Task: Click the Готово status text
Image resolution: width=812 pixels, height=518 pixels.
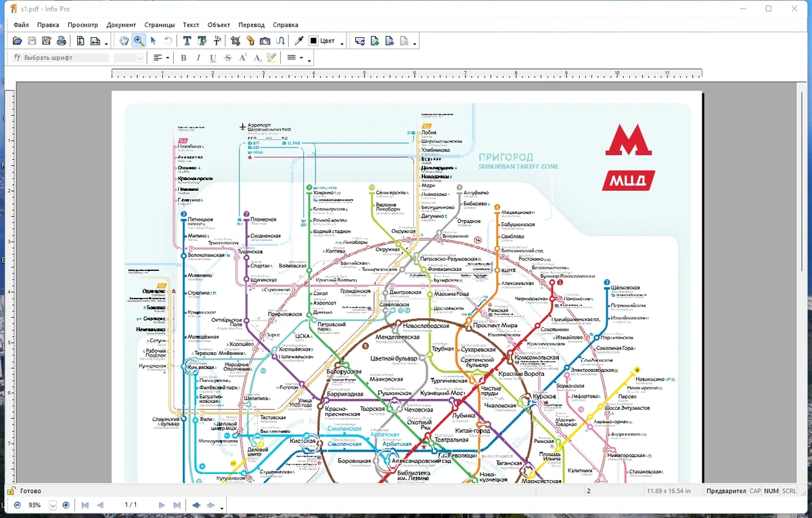Action: point(30,491)
